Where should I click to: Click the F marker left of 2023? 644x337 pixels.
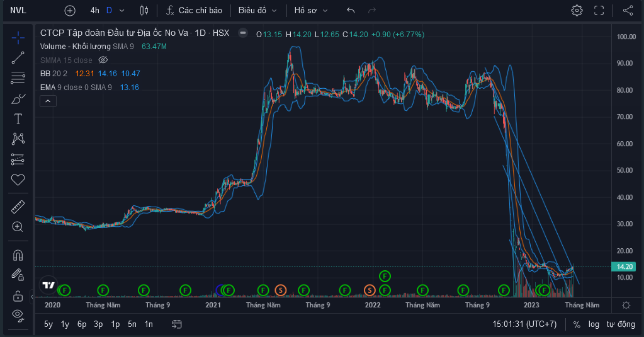(504, 290)
